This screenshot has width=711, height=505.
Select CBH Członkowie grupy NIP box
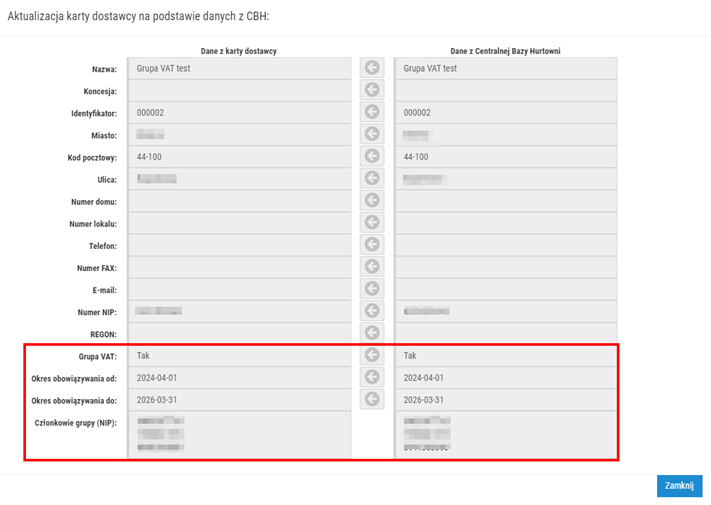[x=506, y=435]
